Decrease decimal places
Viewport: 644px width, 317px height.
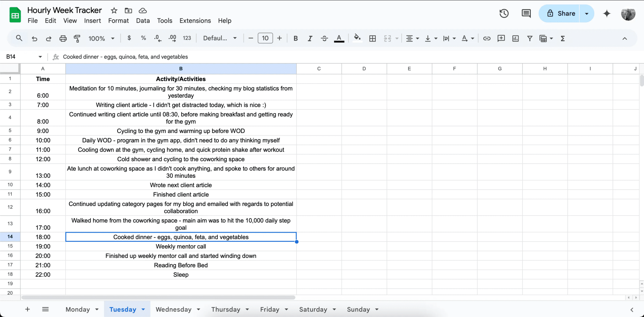coord(157,38)
